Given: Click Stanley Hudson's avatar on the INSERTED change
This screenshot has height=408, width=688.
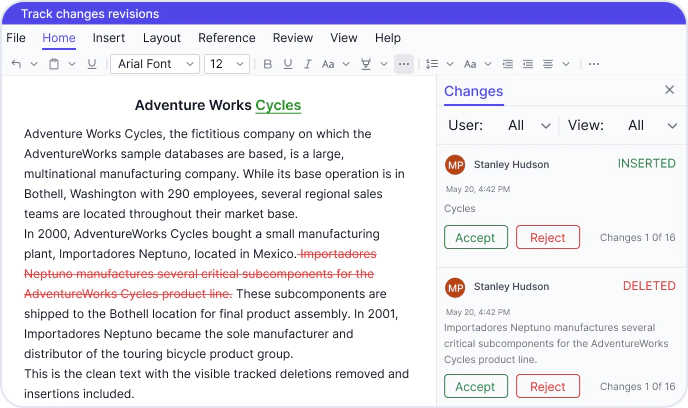Looking at the screenshot, I should (x=455, y=165).
